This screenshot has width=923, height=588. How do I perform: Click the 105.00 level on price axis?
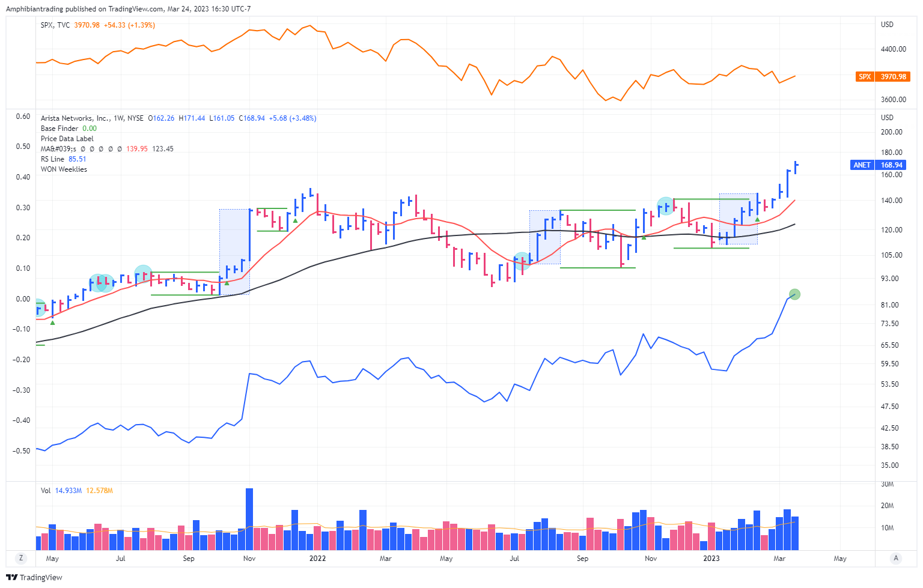(892, 255)
